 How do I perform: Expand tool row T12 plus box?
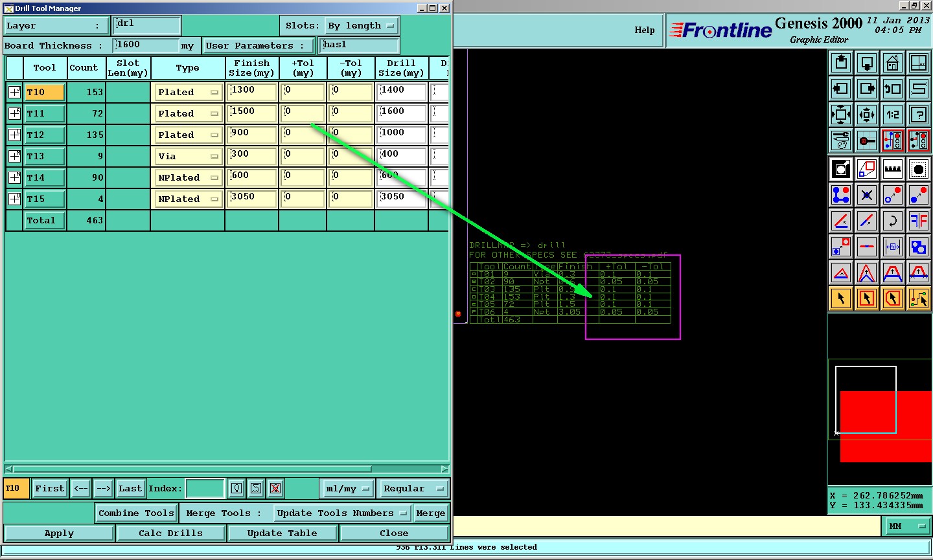pyautogui.click(x=14, y=135)
